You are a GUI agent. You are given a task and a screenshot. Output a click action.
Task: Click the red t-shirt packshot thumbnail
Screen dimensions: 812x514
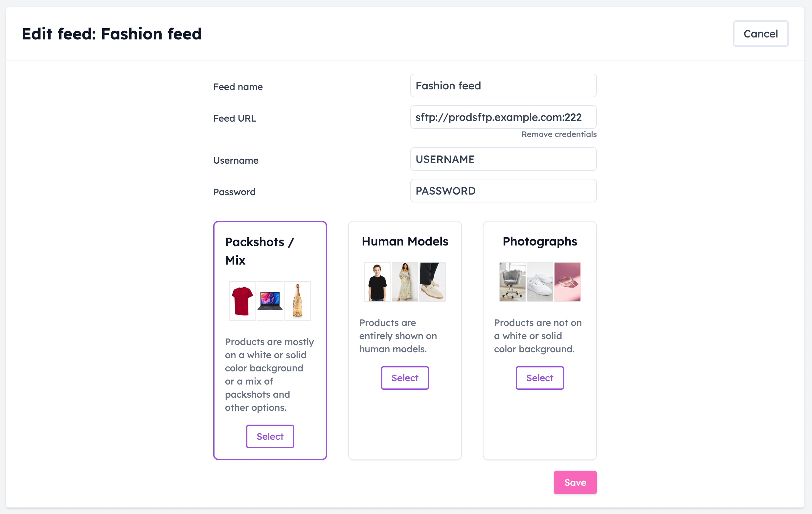tap(242, 301)
